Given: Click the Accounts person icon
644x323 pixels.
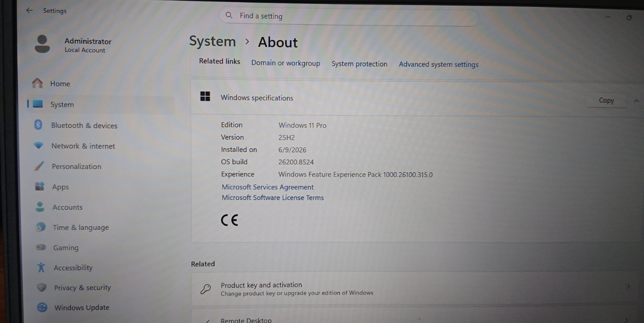Looking at the screenshot, I should point(40,207).
